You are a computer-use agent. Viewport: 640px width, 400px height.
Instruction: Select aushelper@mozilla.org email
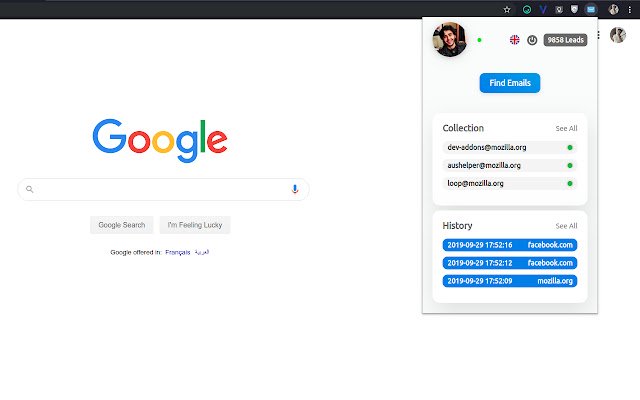click(509, 165)
